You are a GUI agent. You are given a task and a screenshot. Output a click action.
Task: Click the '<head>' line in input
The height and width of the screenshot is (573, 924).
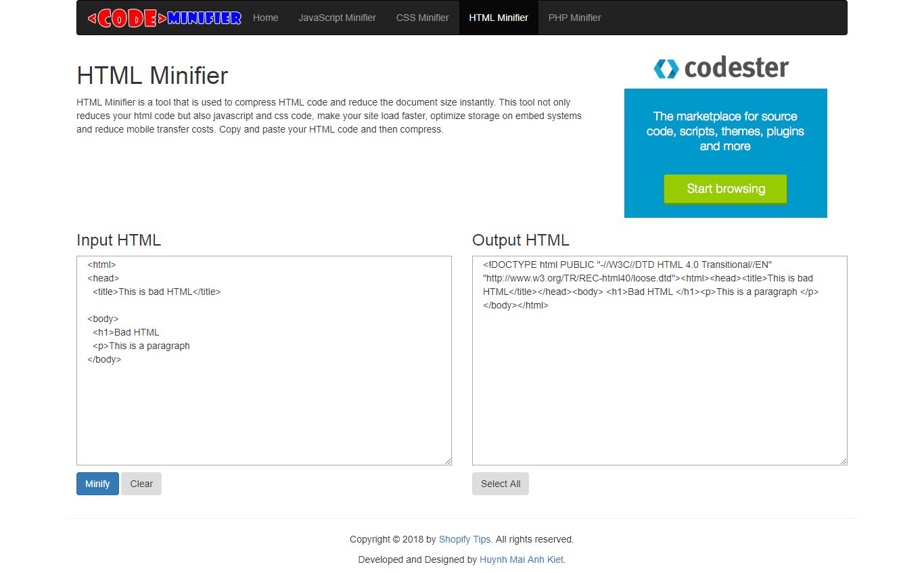(x=103, y=278)
